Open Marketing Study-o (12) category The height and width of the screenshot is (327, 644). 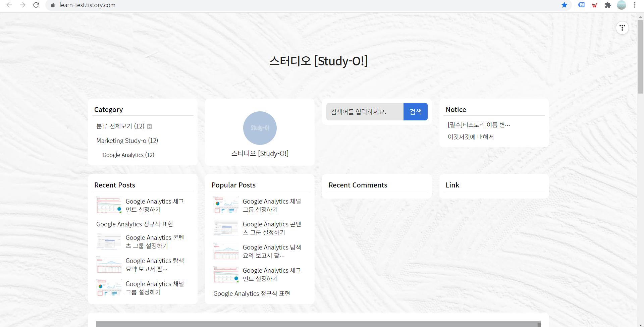127,141
